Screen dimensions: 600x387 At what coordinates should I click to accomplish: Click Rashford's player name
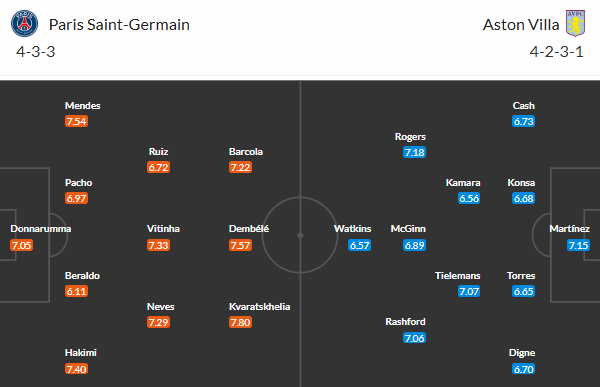click(405, 322)
